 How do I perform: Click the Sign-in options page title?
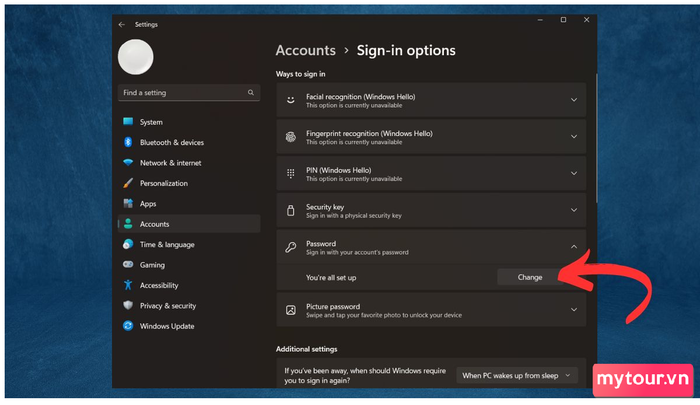pyautogui.click(x=406, y=50)
